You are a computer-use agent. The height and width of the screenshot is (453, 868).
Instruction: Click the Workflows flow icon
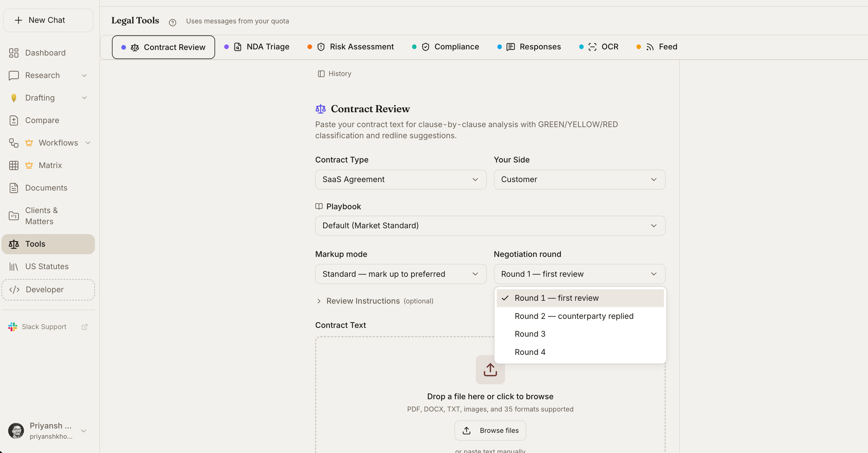click(x=14, y=143)
